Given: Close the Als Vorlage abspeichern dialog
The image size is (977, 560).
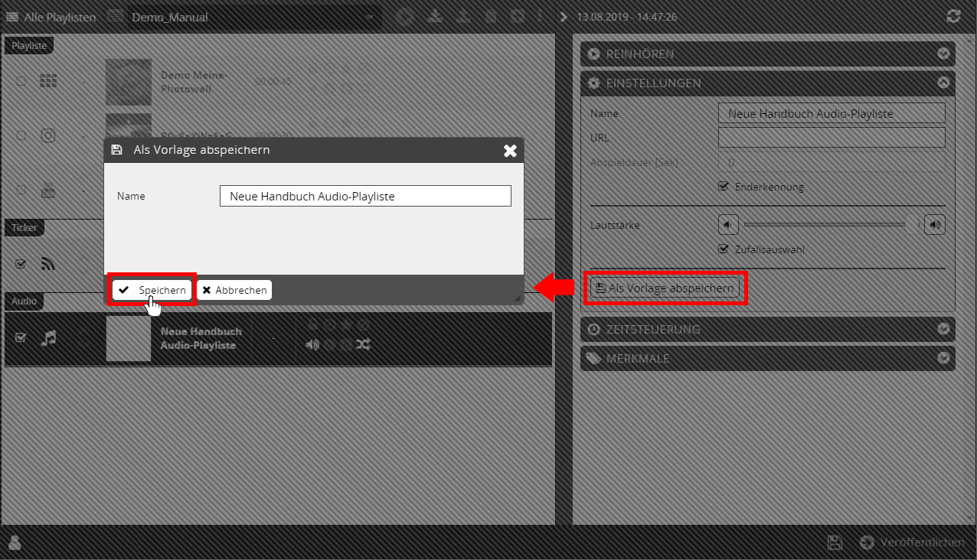Looking at the screenshot, I should pyautogui.click(x=510, y=151).
